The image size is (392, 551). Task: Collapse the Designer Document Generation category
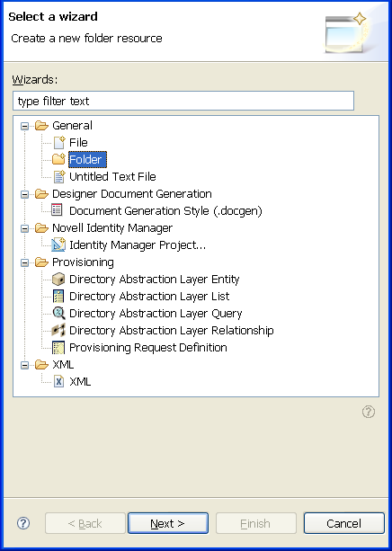24,194
